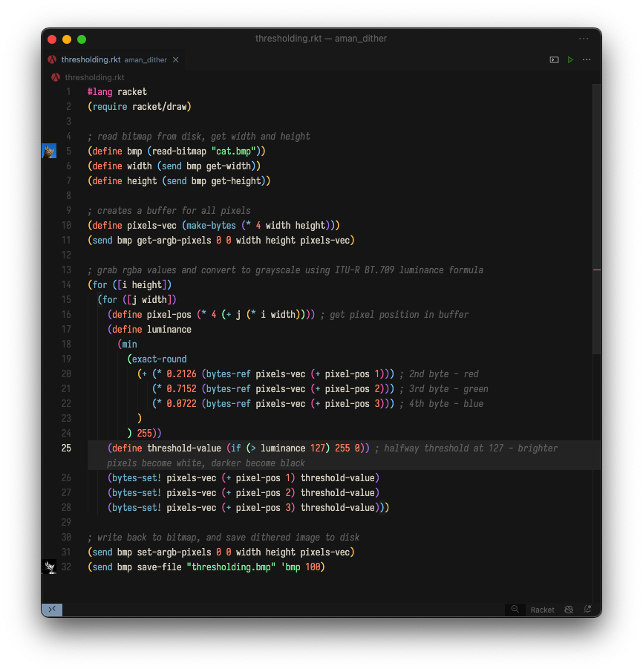Image resolution: width=643 pixels, height=672 pixels.
Task: Click "luminance" definition on line 17
Action: click(169, 330)
